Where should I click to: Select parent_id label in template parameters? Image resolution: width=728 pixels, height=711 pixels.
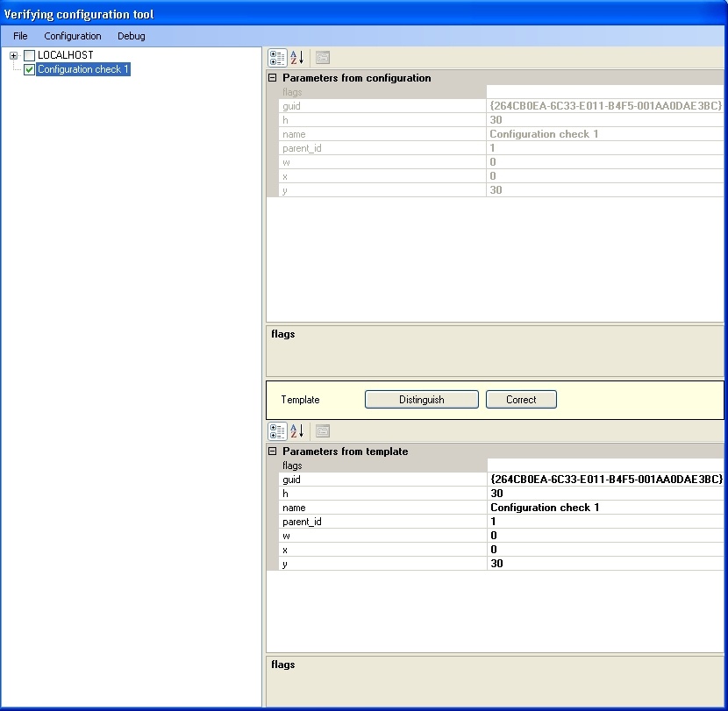tap(382, 522)
